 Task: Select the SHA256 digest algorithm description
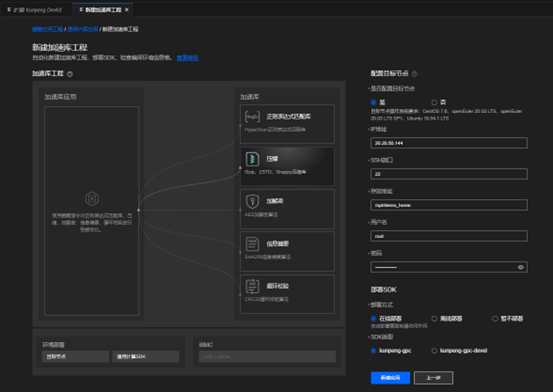tap(268, 257)
